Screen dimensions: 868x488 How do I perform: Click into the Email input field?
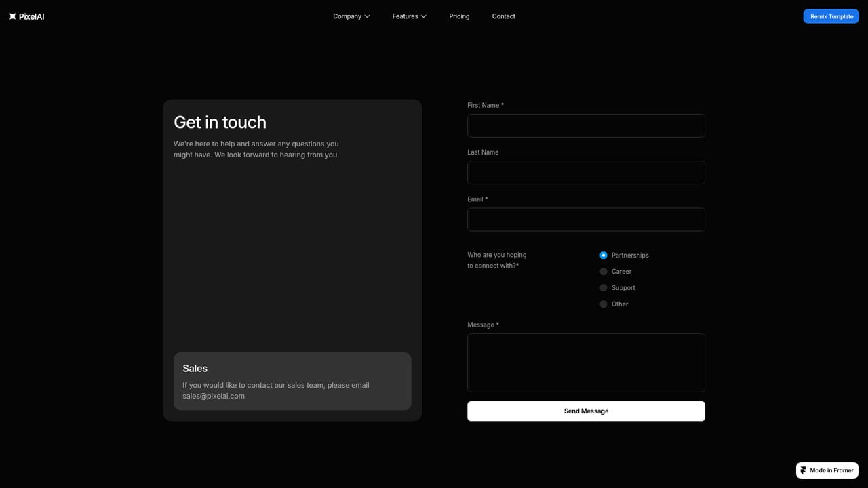click(586, 220)
